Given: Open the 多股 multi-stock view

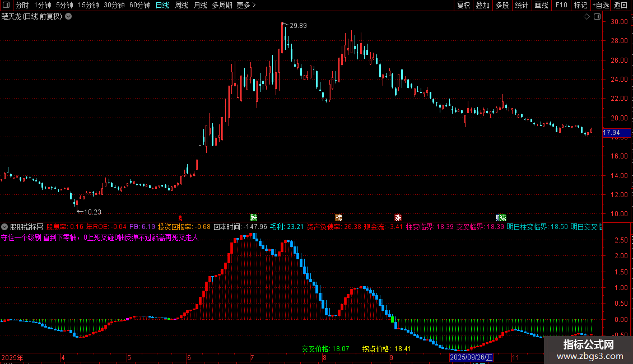Looking at the screenshot, I should pyautogui.click(x=502, y=5).
